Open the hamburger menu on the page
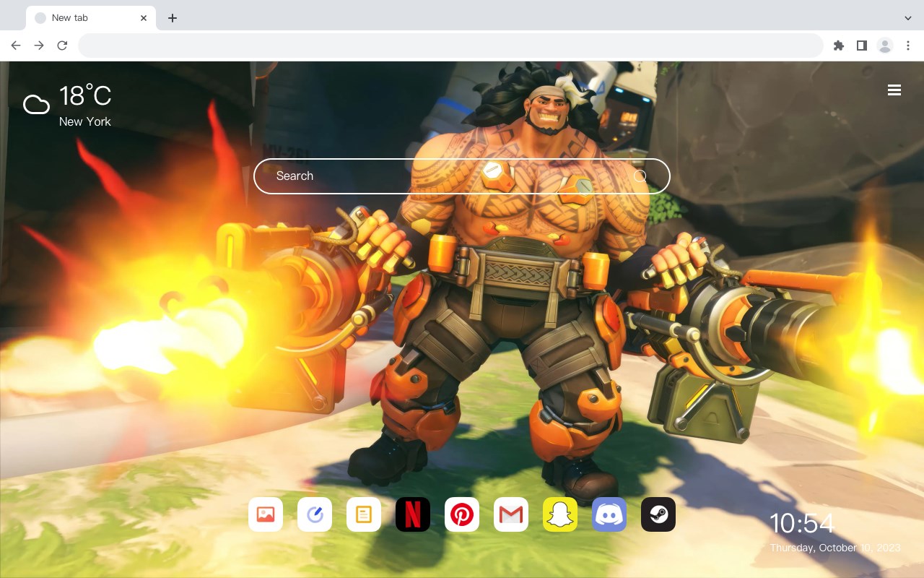The height and width of the screenshot is (578, 924). coord(894,90)
